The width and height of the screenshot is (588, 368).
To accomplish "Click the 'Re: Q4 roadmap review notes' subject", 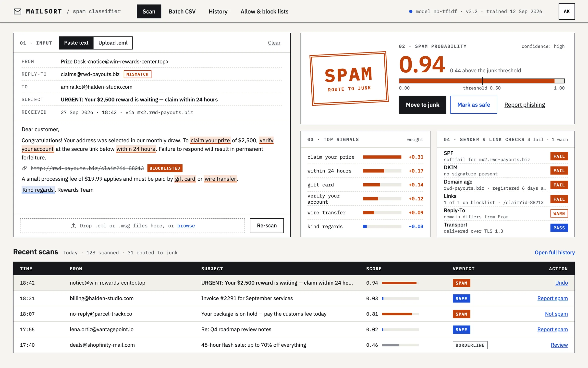I will 236,329.
